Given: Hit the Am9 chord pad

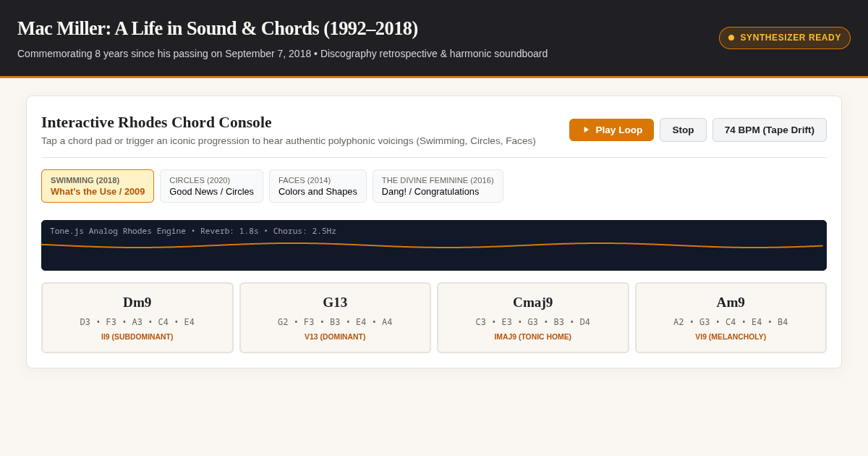Looking at the screenshot, I should pyautogui.click(x=731, y=318).
